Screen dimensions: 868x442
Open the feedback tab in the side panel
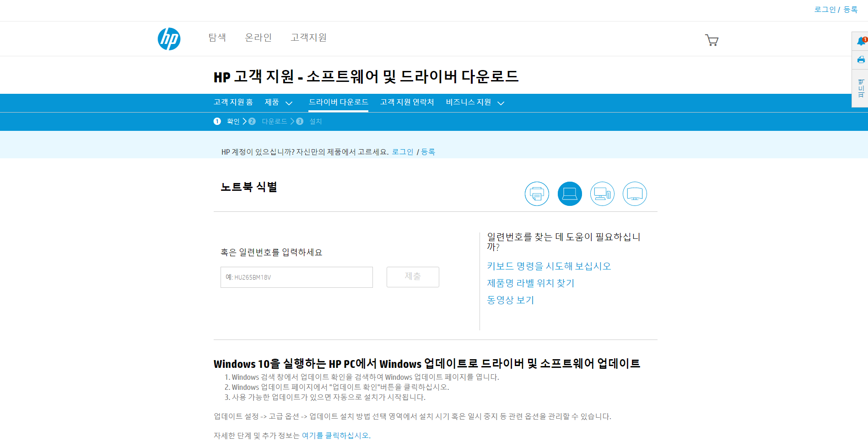(x=861, y=88)
